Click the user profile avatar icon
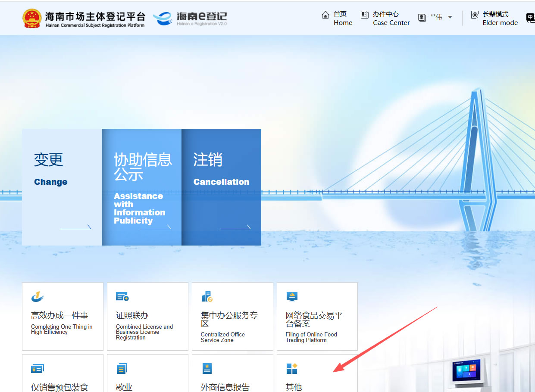Screen dimensions: 535x392 pyautogui.click(x=422, y=17)
